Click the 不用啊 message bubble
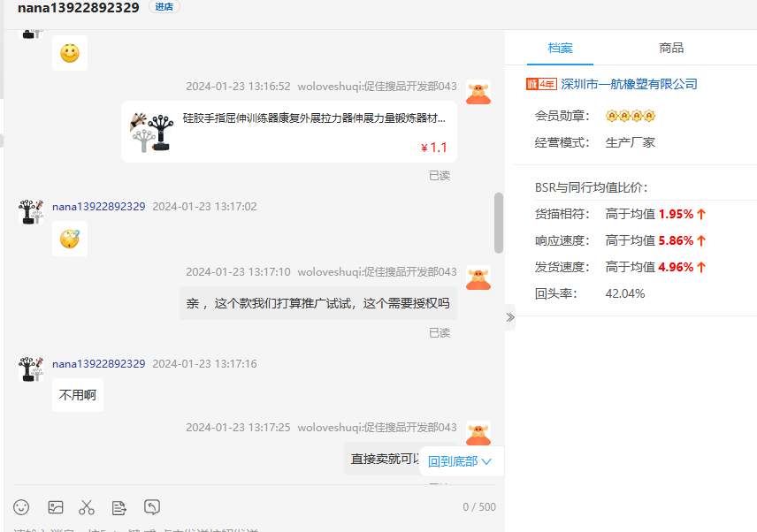This screenshot has height=532, width=757. coord(78,395)
